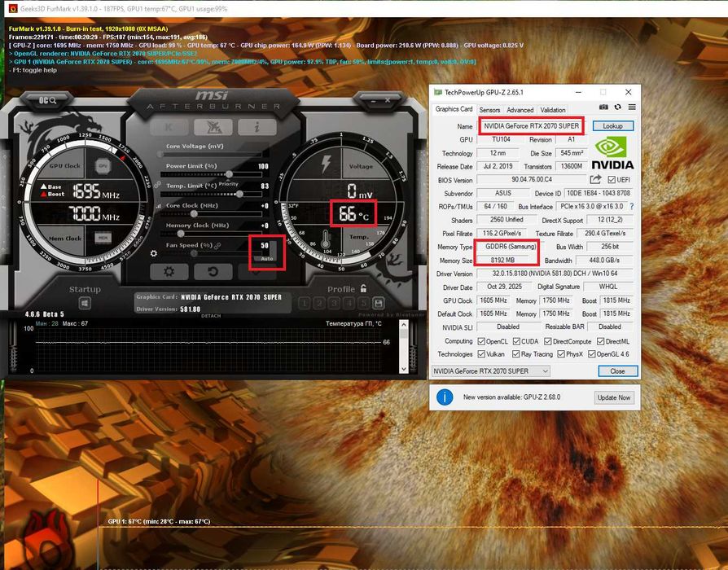Toggle Priority on the Temp Limit control
728x570 pixels.
(229, 184)
